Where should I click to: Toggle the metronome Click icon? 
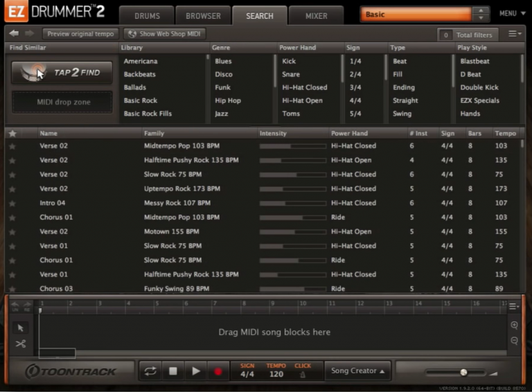pos(302,374)
